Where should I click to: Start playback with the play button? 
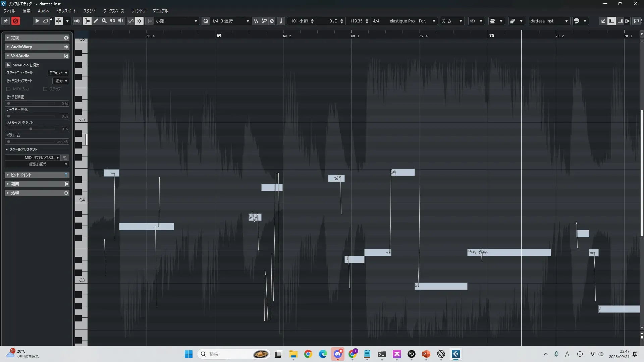37,21
